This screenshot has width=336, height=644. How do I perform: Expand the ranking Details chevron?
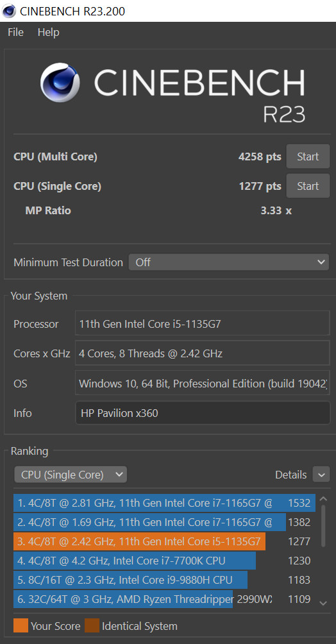(x=321, y=475)
